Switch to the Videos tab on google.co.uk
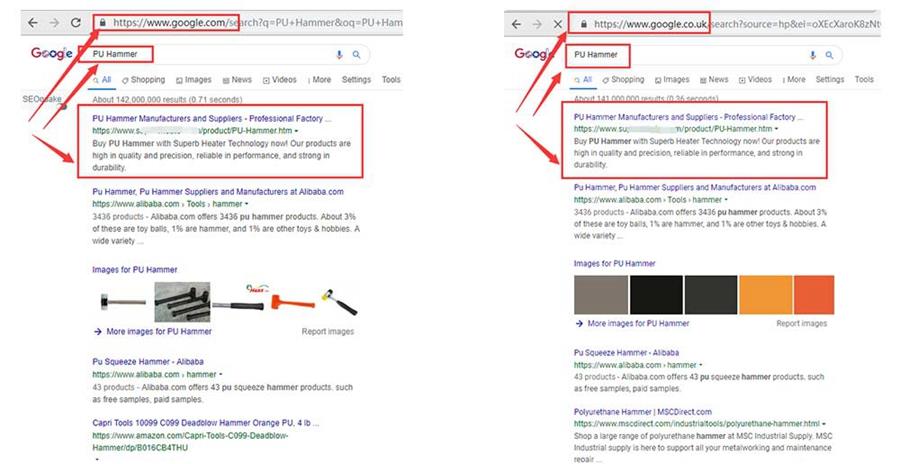 755,80
